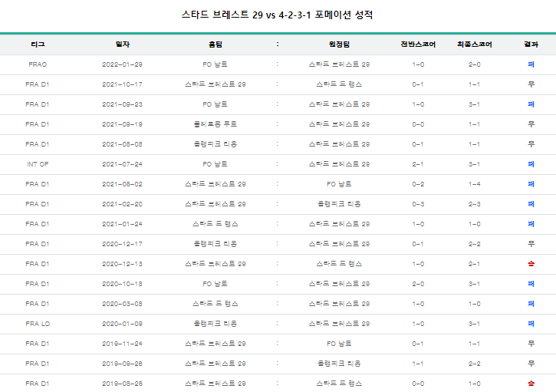Image resolution: width=556 pixels, height=392 pixels.
Task: Click the final score 3-1 in FRA LO row
Action: [x=475, y=324]
